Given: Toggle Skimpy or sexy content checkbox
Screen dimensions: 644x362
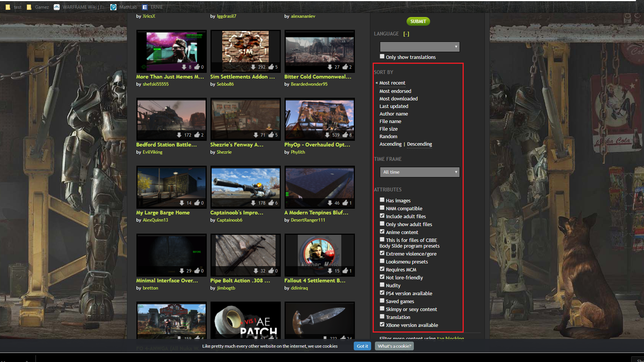Looking at the screenshot, I should tap(382, 309).
